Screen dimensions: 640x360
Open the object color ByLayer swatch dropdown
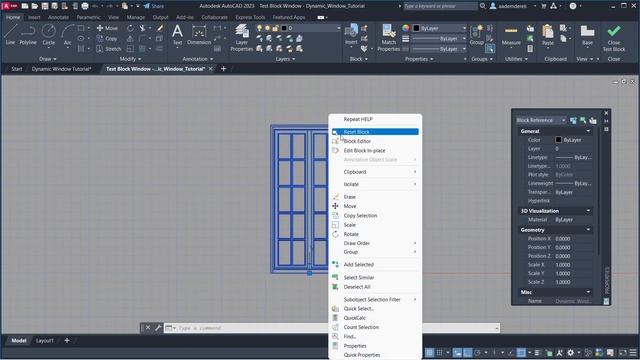[440, 28]
